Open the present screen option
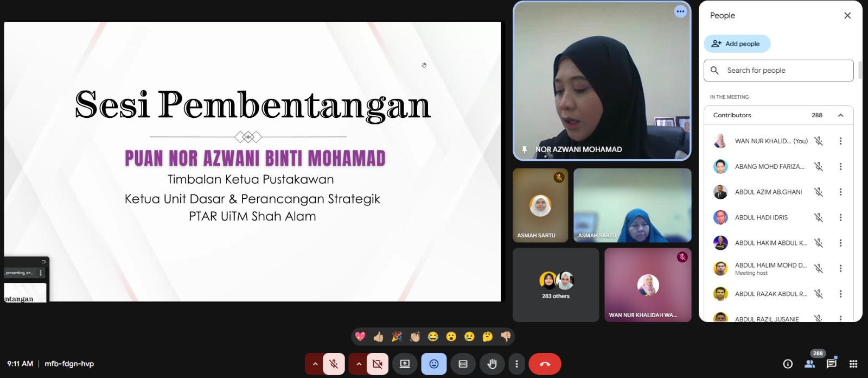This screenshot has height=378, width=868. coord(405,364)
